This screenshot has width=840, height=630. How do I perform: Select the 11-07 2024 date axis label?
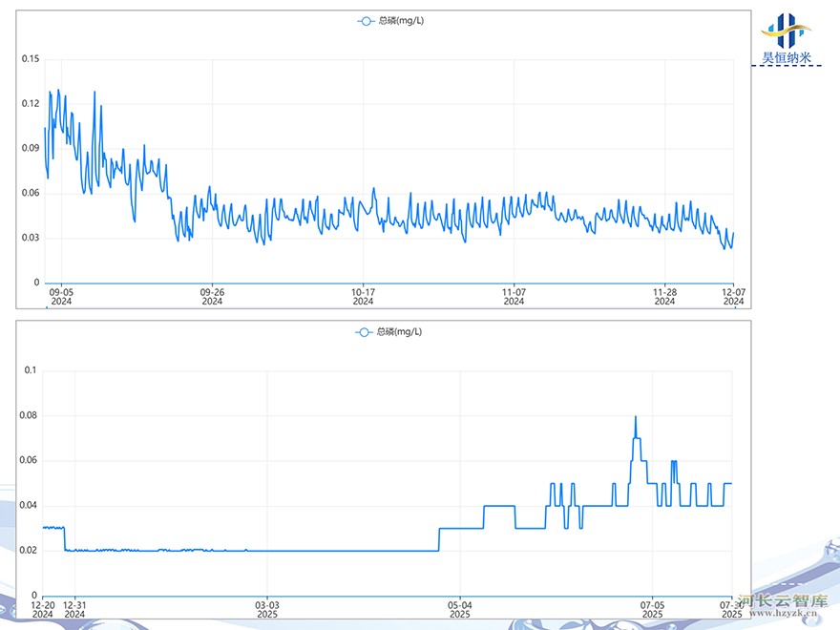click(514, 297)
